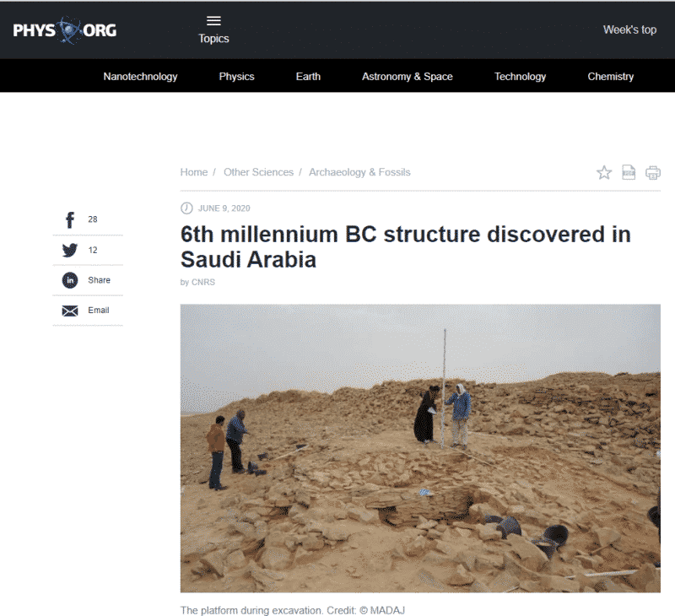Screen dimensions: 675x616
Task: Click Archaeology & Fossils breadcrumb link
Action: coord(359,172)
